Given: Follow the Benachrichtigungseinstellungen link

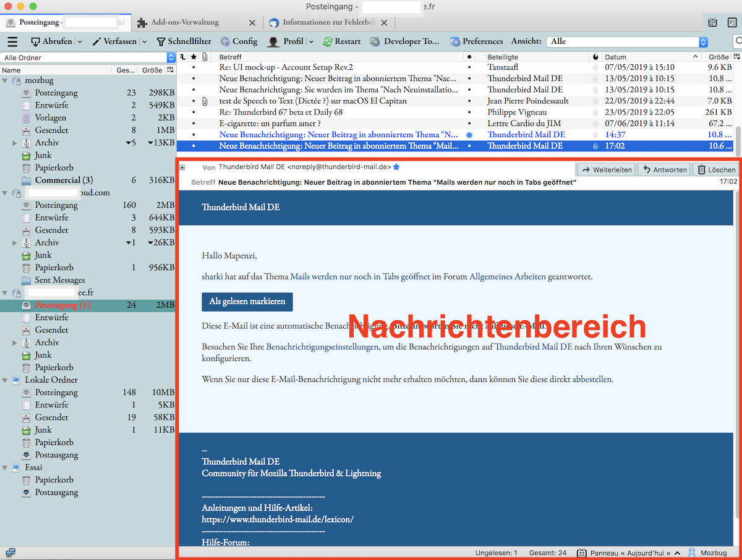Looking at the screenshot, I should [322, 347].
